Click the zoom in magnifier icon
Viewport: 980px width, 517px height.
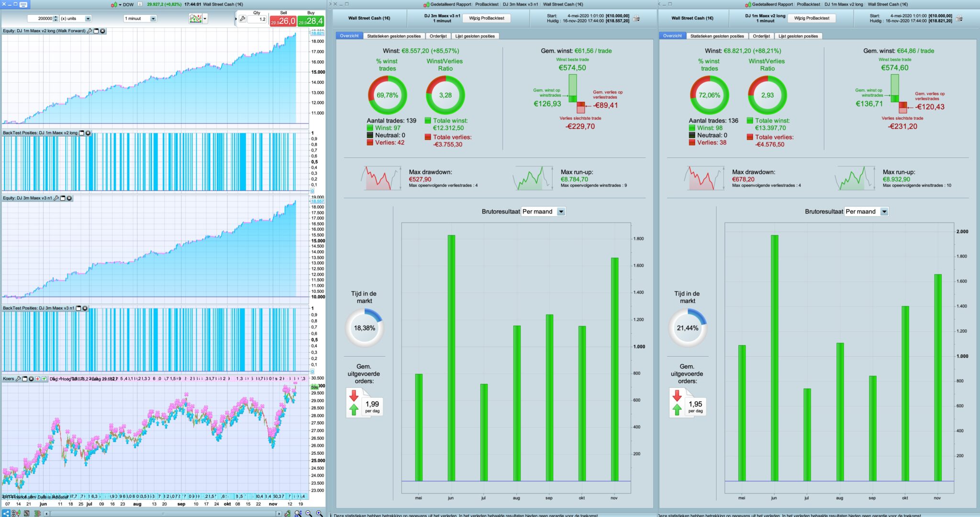click(x=319, y=513)
